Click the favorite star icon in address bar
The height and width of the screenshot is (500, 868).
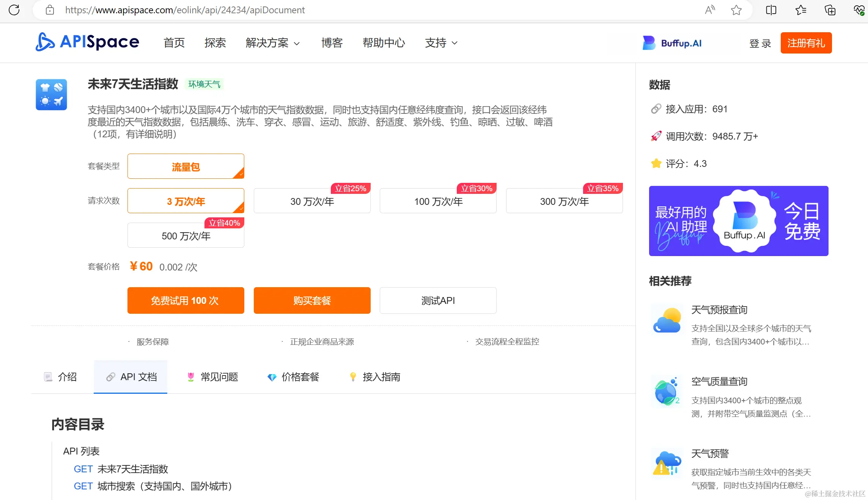(x=736, y=10)
